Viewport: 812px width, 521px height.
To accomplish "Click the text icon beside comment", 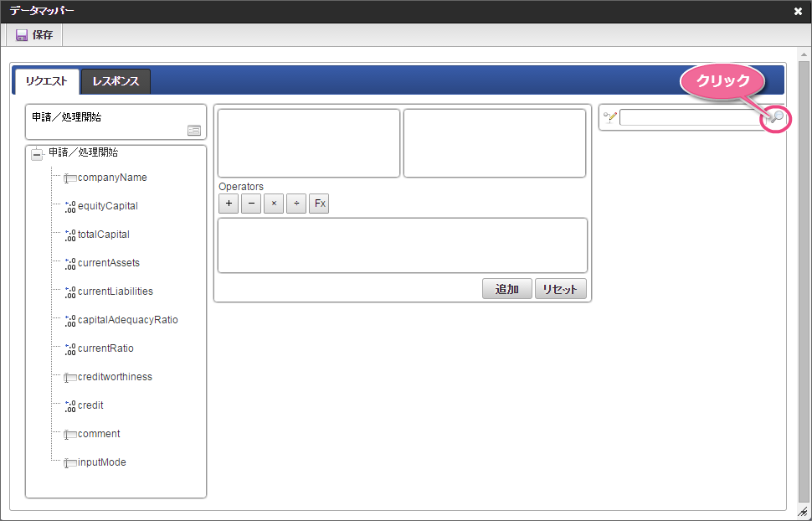I will point(70,435).
